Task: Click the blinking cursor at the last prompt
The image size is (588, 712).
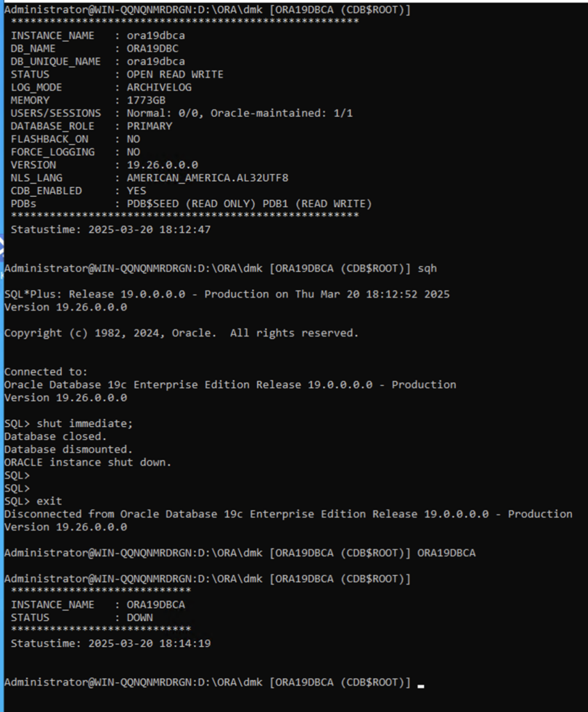Action: click(x=420, y=686)
